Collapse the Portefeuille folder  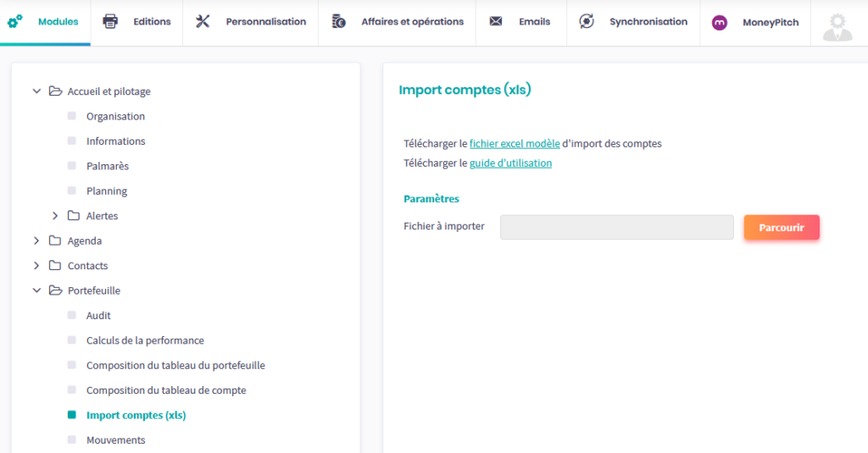coord(36,290)
